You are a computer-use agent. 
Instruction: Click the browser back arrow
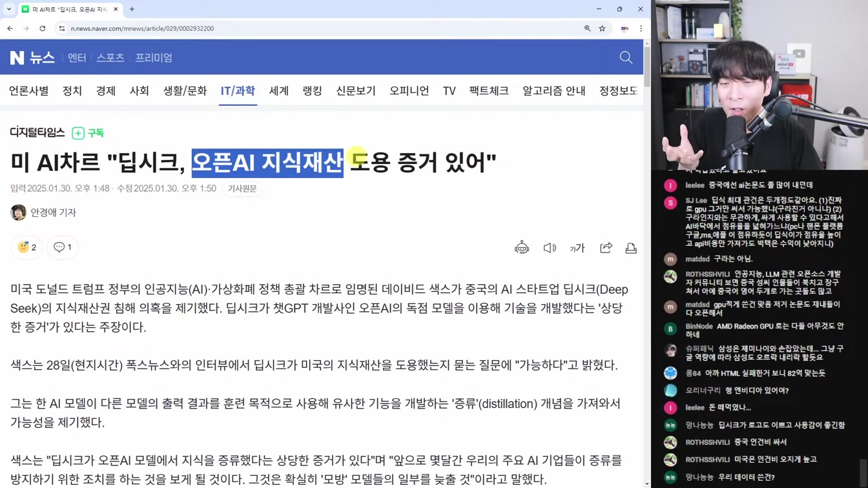coord(10,28)
